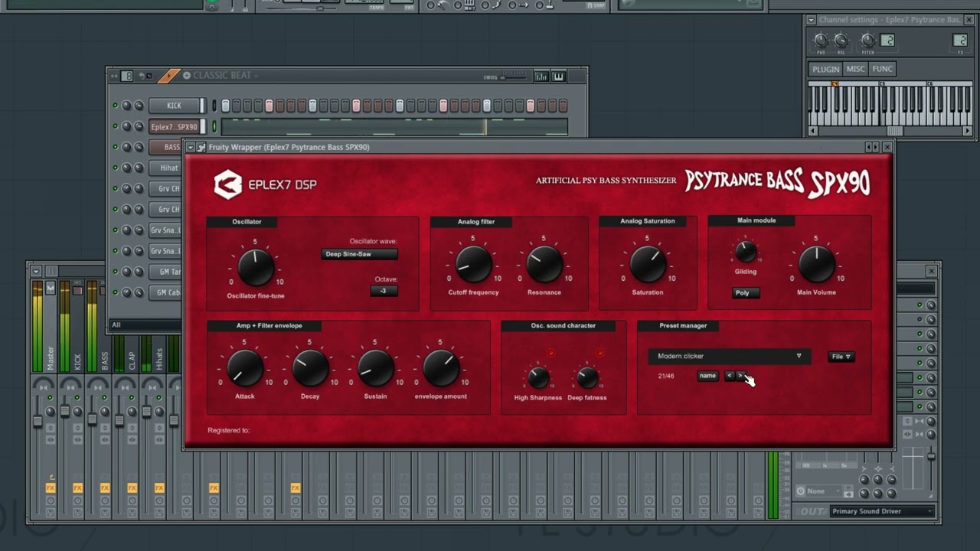Toggle first step of KICK pattern
This screenshot has width=980, height=551.
[225, 106]
